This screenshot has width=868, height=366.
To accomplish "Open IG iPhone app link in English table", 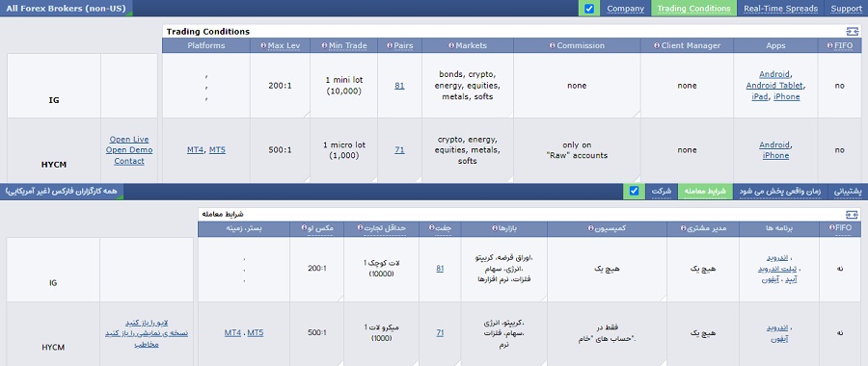I will pos(787,96).
